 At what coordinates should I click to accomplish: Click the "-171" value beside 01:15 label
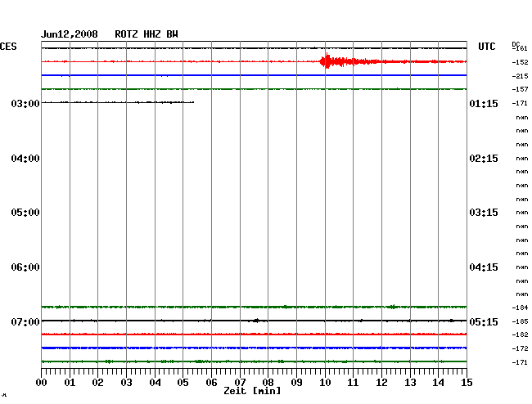520,103
